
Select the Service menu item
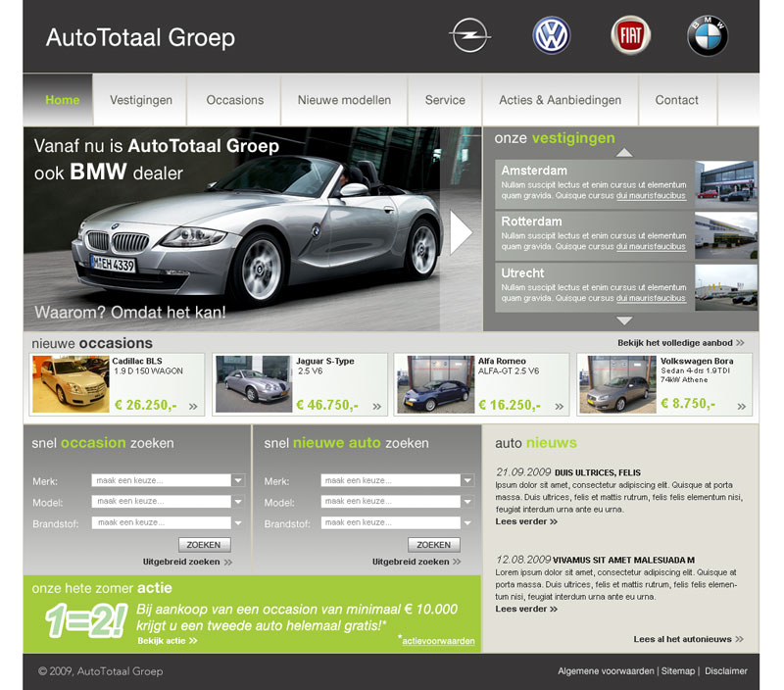click(x=445, y=100)
